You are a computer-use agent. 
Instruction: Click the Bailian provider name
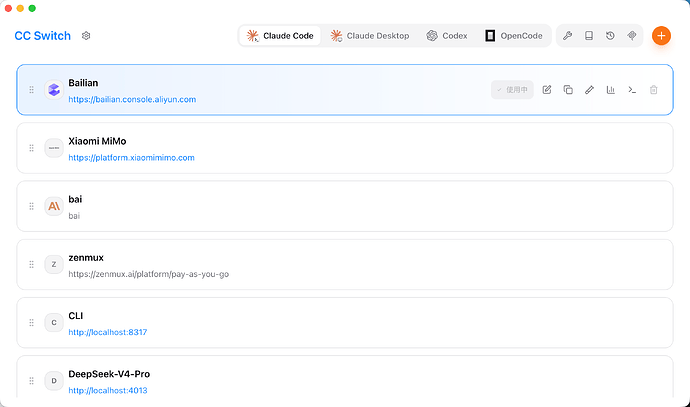[x=83, y=83]
